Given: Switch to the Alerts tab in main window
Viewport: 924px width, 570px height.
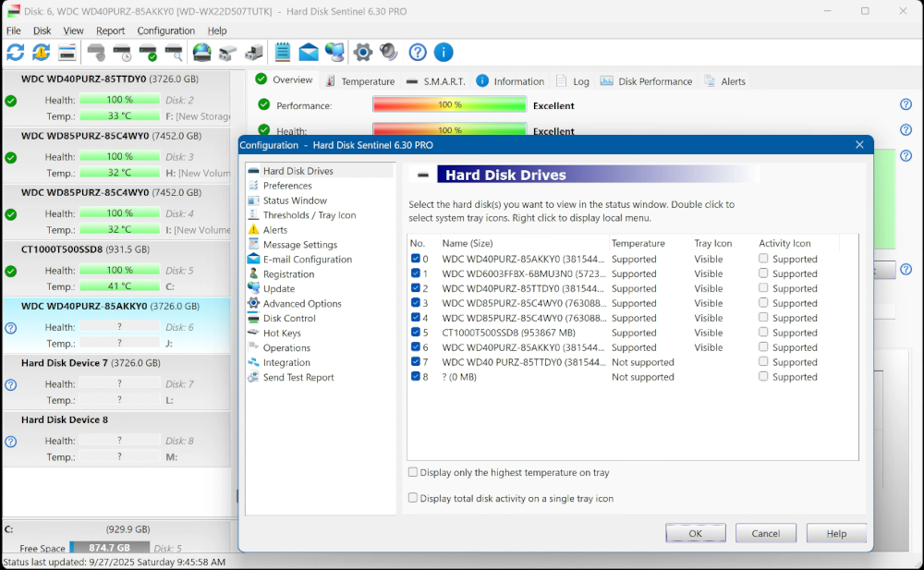Looking at the screenshot, I should tap(724, 81).
